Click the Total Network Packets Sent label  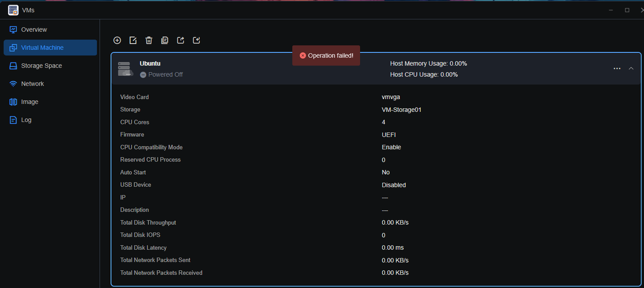coord(155,260)
